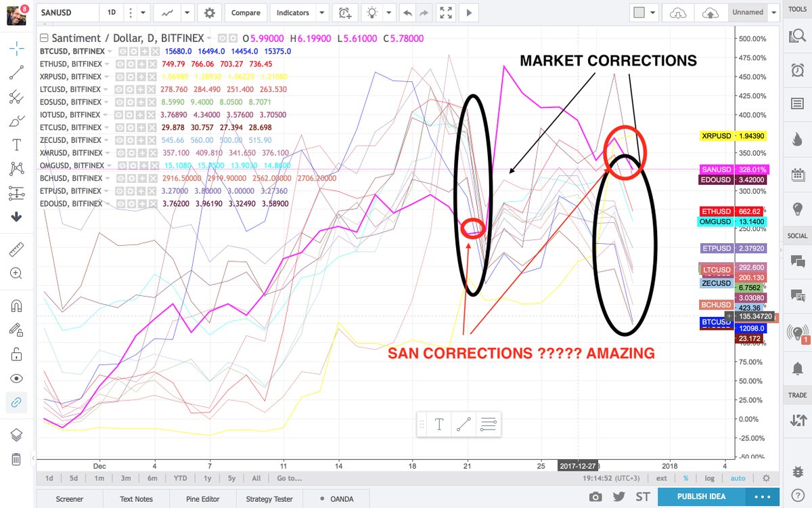Image resolution: width=812 pixels, height=508 pixels.
Task: Hide BTCUSD series with its eye icon
Action: tap(124, 51)
